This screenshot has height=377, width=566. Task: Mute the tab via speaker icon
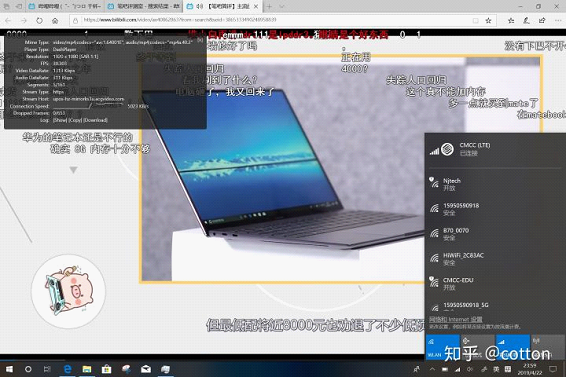[199, 6]
